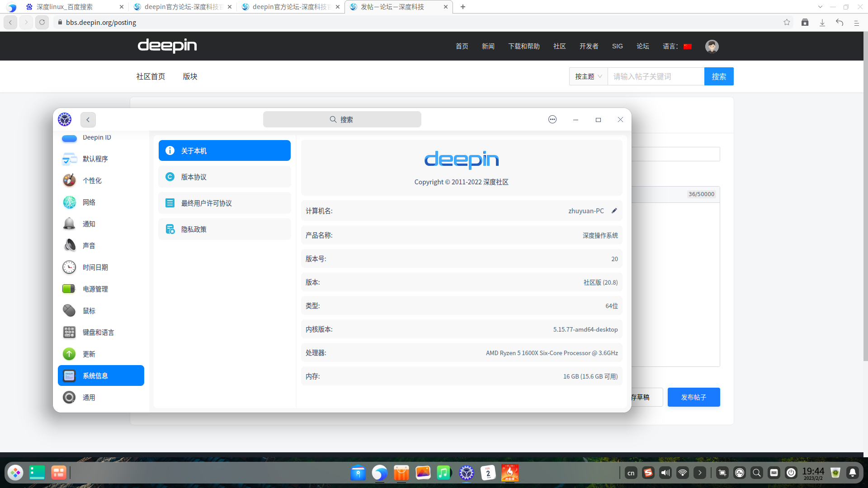Select the 声音 sound settings

(89, 245)
